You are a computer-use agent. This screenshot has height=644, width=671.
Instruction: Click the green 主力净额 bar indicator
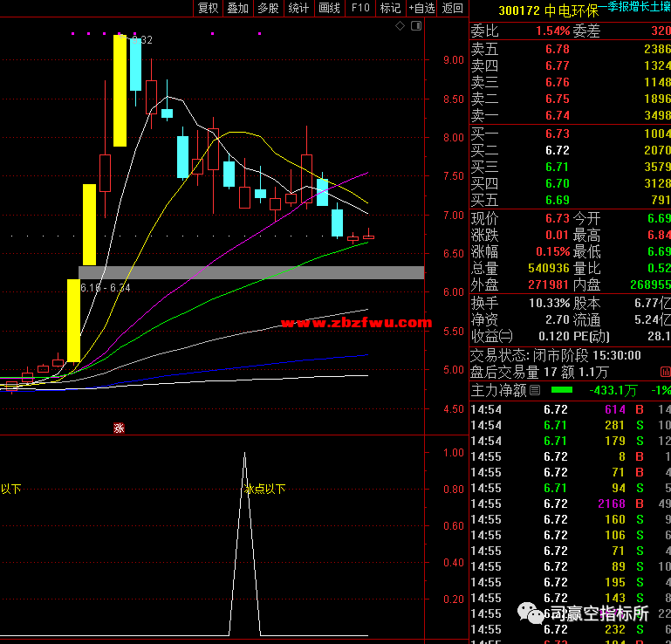tap(562, 390)
